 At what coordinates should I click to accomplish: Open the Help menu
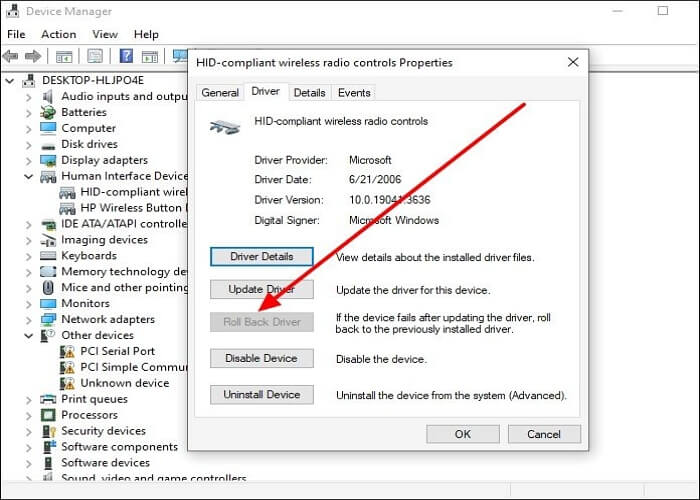[x=146, y=34]
